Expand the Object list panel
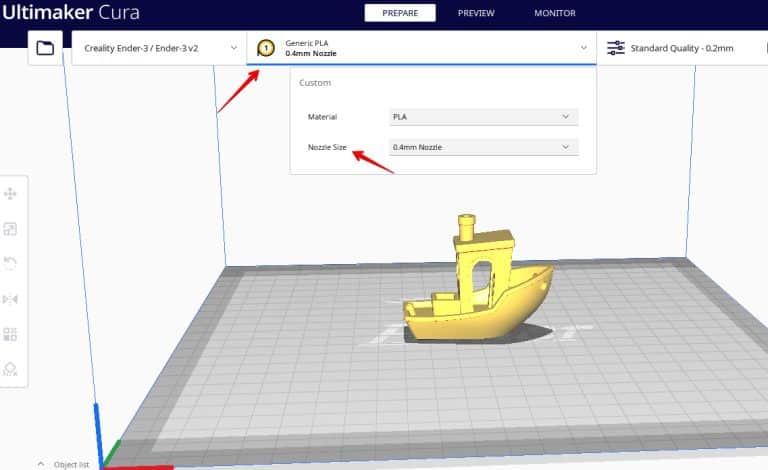This screenshot has height=470, width=768. point(64,464)
